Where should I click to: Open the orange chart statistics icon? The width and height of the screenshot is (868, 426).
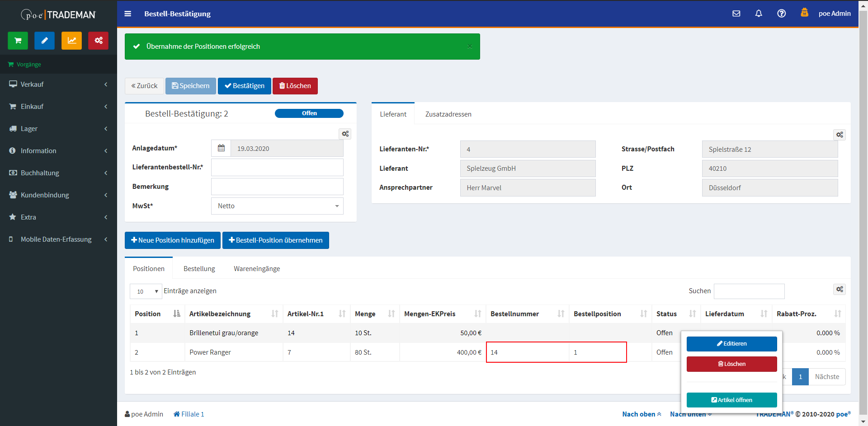(71, 41)
